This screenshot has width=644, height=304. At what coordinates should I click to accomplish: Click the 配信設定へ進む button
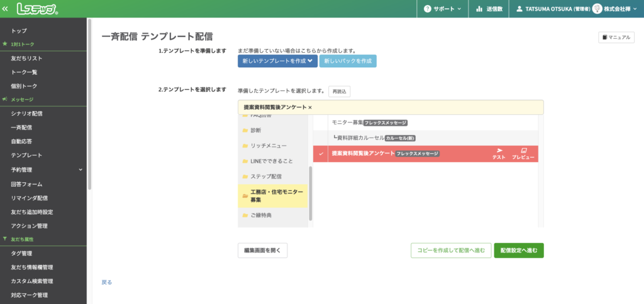pos(518,250)
